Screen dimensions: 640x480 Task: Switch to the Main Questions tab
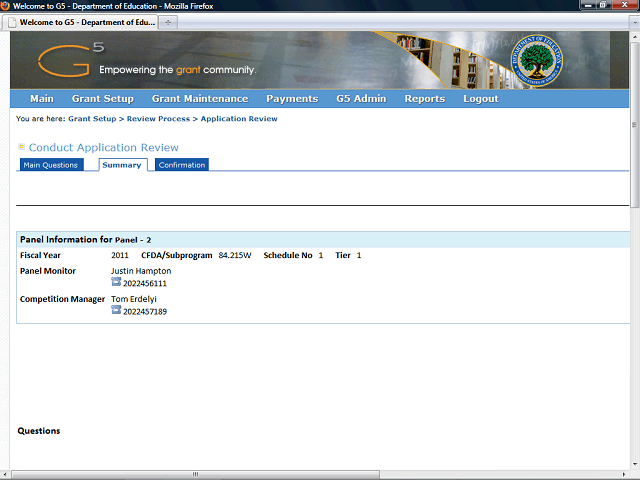(51, 165)
